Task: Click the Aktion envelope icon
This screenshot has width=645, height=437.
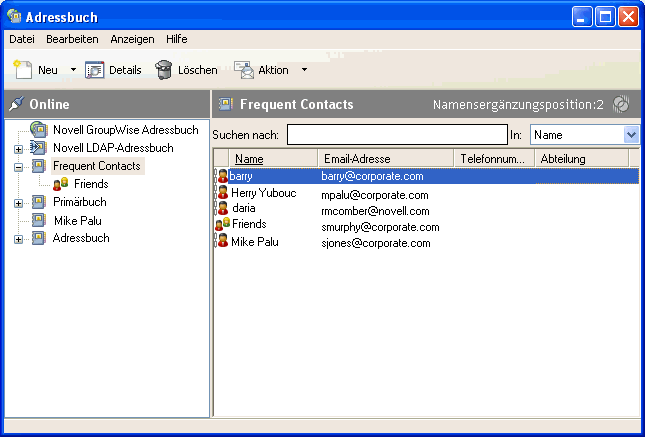Action: (x=244, y=70)
